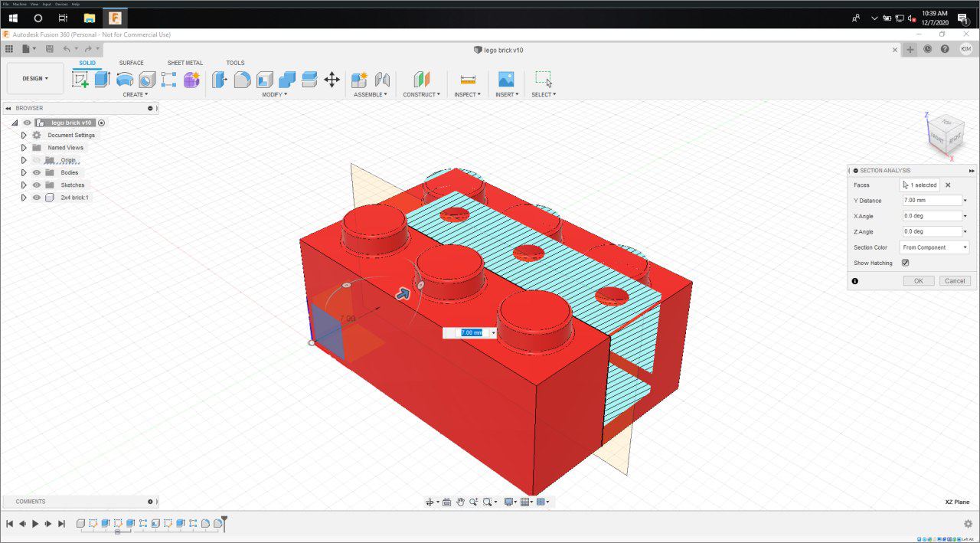This screenshot has width=980, height=543.
Task: Switch to the Surface tab
Action: [x=131, y=63]
